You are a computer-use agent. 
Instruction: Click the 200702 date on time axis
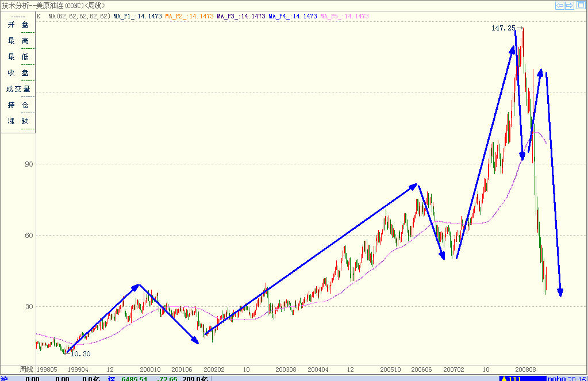(x=454, y=370)
